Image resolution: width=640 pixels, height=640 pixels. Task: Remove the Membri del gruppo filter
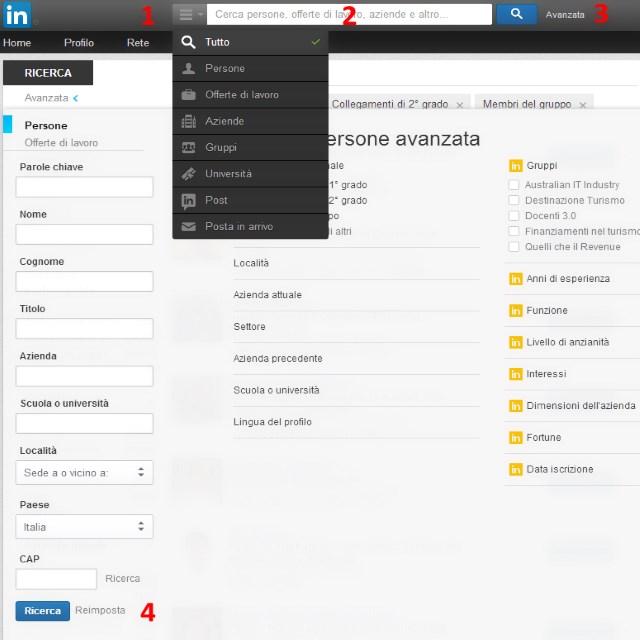[583, 105]
